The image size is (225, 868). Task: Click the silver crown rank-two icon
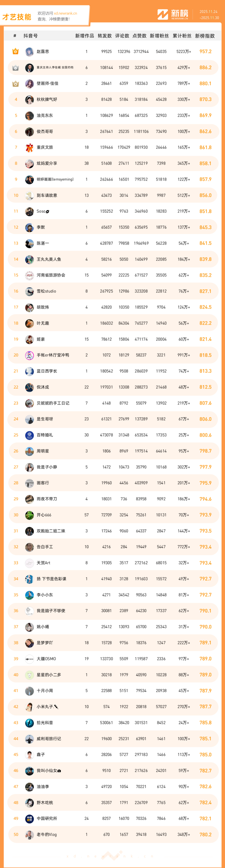click(15, 68)
